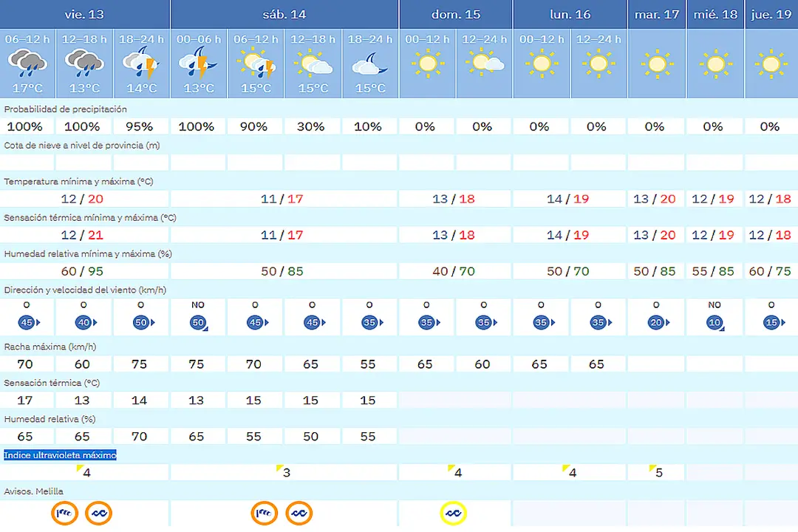This screenshot has width=798, height=532.
Task: Click the 10% precipitation probability value
Action: pos(367,126)
